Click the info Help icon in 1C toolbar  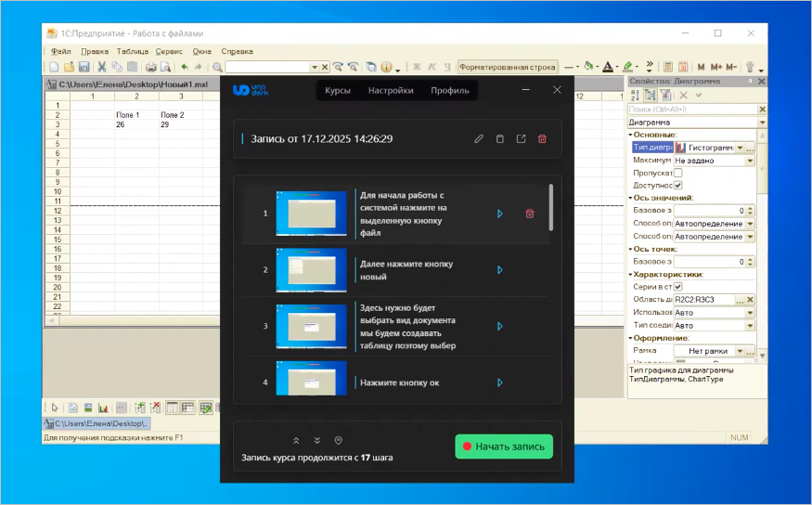click(386, 67)
